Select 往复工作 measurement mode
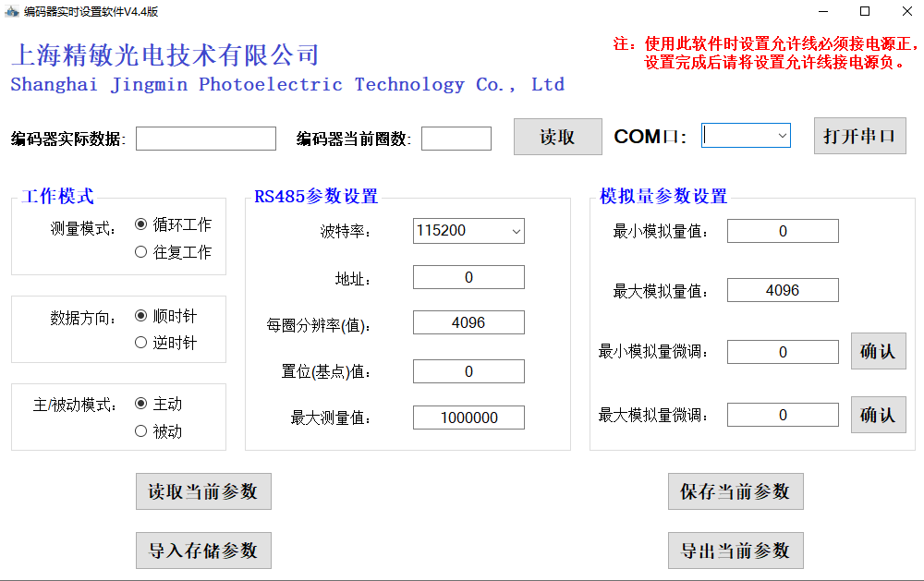 [x=141, y=252]
